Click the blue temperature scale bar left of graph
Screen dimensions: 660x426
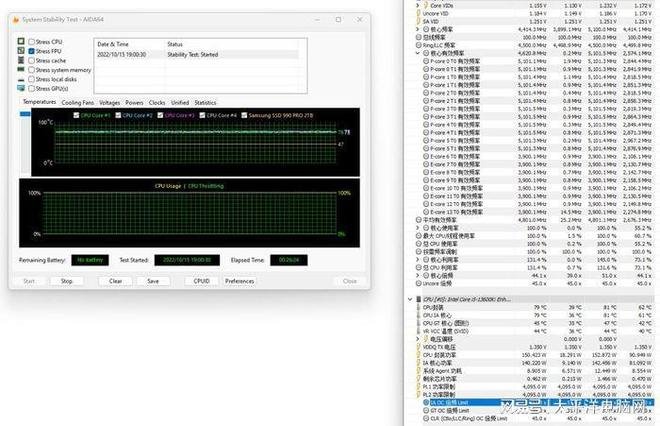click(x=26, y=115)
